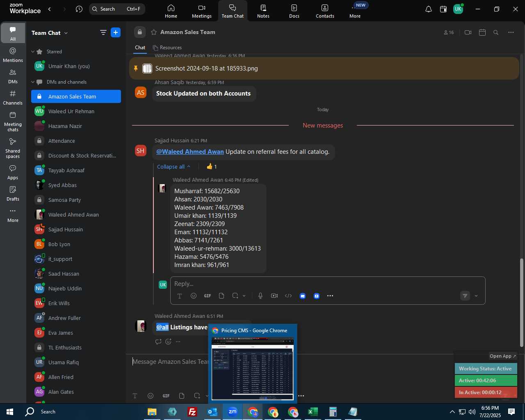Open the Channels section in left sidebar

click(13, 98)
